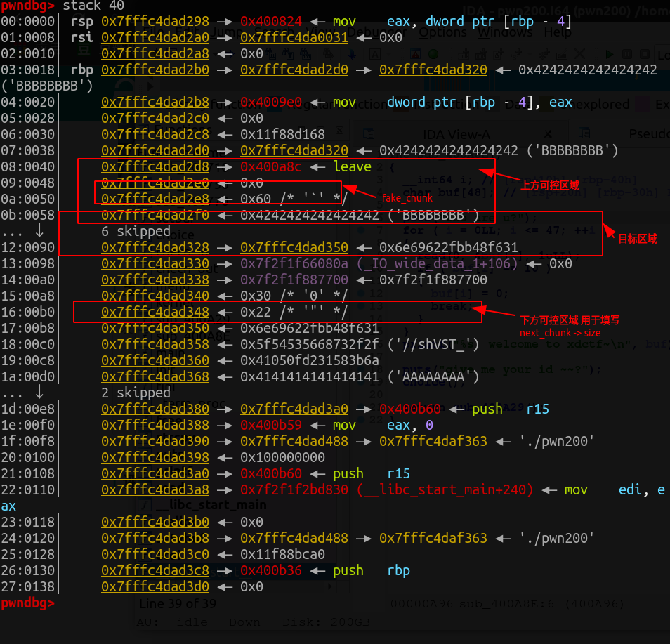Image resolution: width=670 pixels, height=644 pixels.
Task: Click the document icon beside IDA View-A tab
Action: (369, 133)
